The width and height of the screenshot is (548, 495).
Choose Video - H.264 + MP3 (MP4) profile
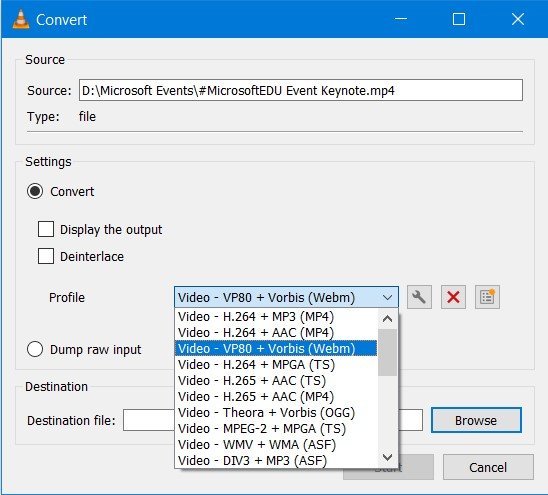click(x=276, y=316)
